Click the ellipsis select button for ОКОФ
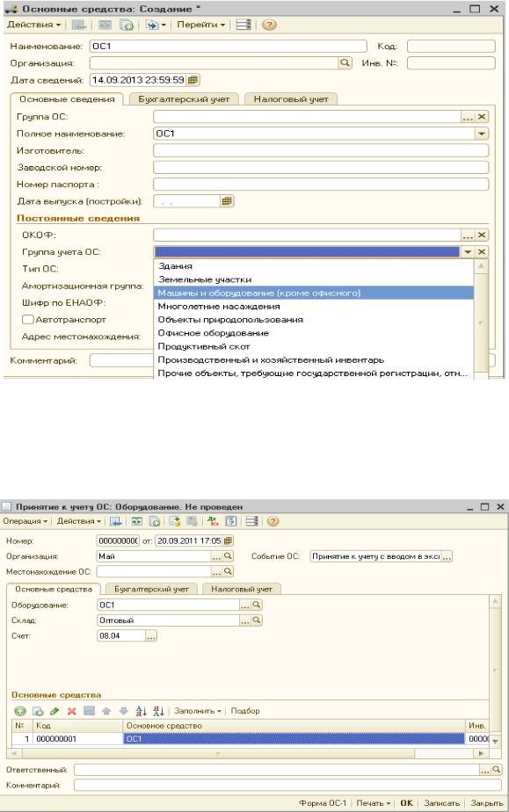 tap(468, 235)
